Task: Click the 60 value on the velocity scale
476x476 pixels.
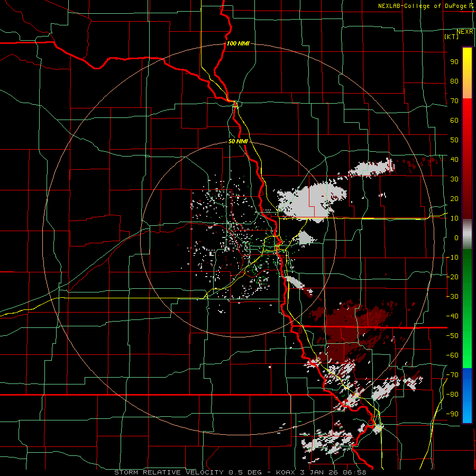Action: [454, 120]
